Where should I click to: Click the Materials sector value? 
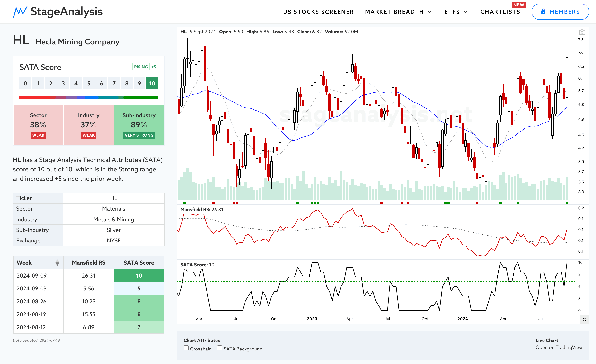coord(114,209)
